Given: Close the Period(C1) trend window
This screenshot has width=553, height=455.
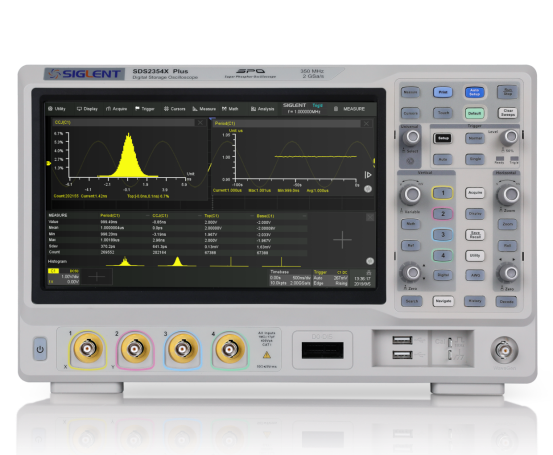Looking at the screenshot, I should [366, 123].
